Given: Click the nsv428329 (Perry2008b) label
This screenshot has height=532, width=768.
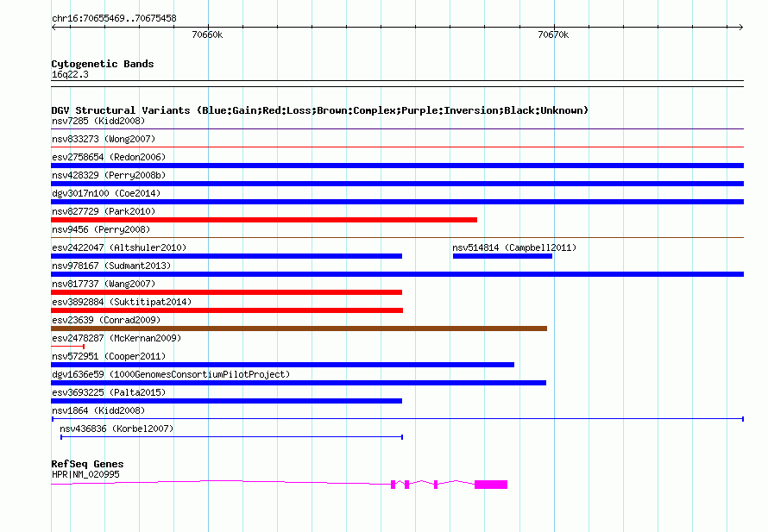Looking at the screenshot, I should [109, 175].
